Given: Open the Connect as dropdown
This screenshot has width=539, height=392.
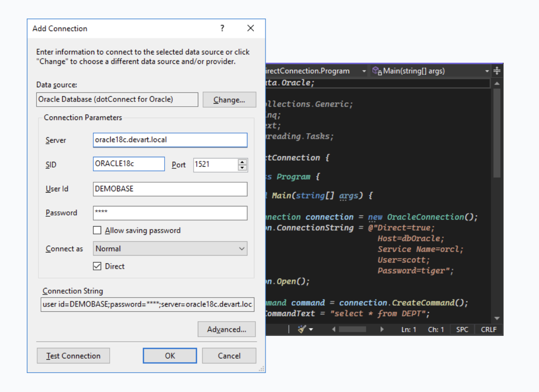Looking at the screenshot, I should pyautogui.click(x=170, y=249).
